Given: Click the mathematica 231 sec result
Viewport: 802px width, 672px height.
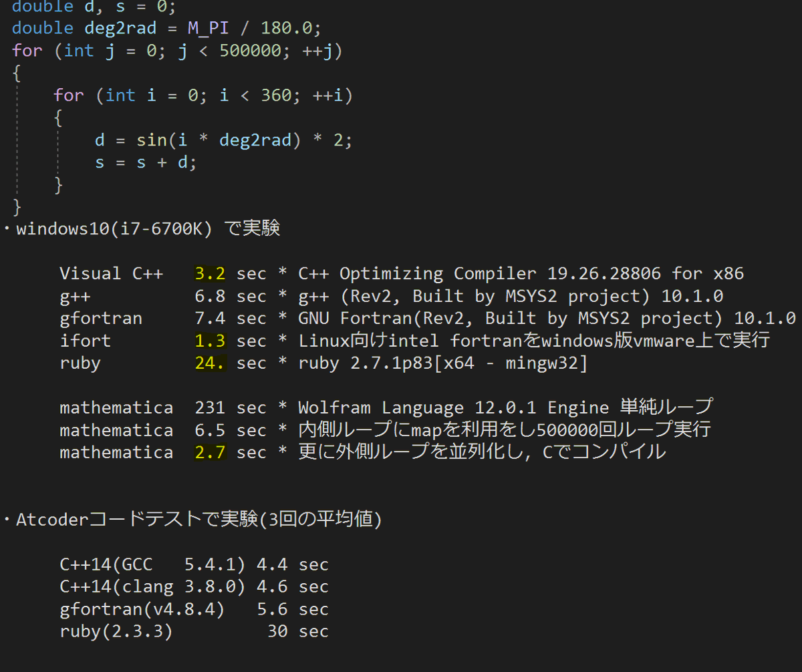Looking at the screenshot, I should pos(210,407).
